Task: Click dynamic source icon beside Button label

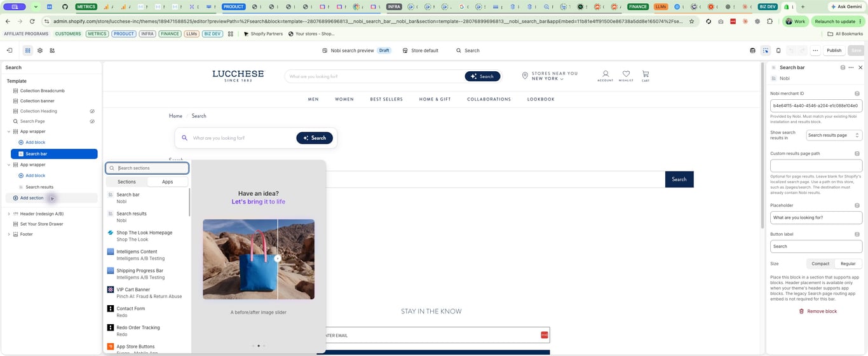Action: tap(857, 234)
